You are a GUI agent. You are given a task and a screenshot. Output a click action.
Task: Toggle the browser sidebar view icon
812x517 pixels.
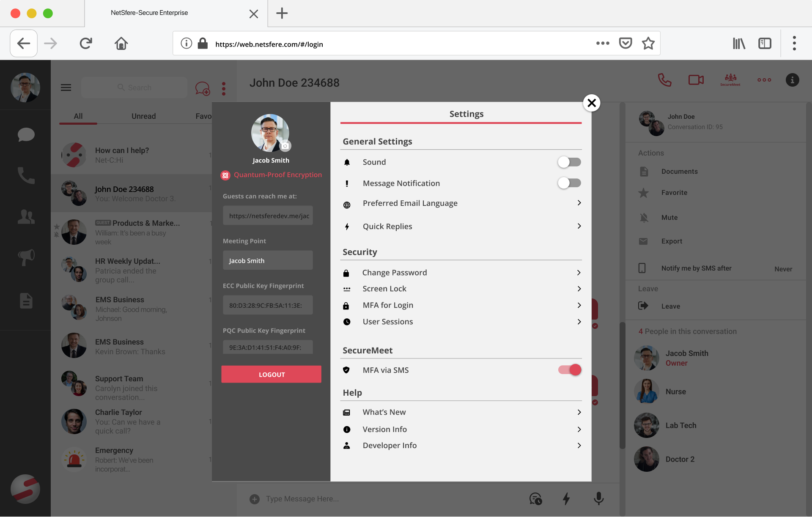(765, 44)
